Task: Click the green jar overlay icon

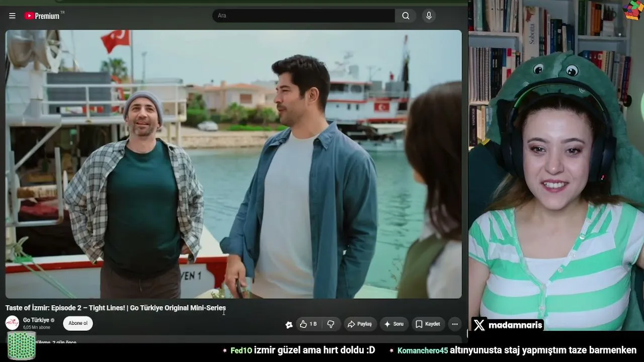Action: (21, 345)
